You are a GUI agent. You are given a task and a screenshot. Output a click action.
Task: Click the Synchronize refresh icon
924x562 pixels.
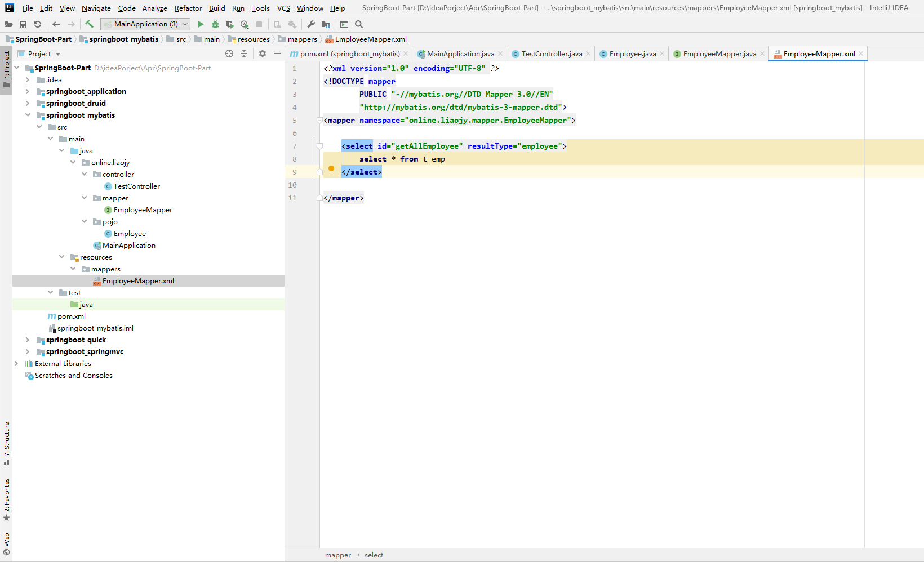pos(38,24)
